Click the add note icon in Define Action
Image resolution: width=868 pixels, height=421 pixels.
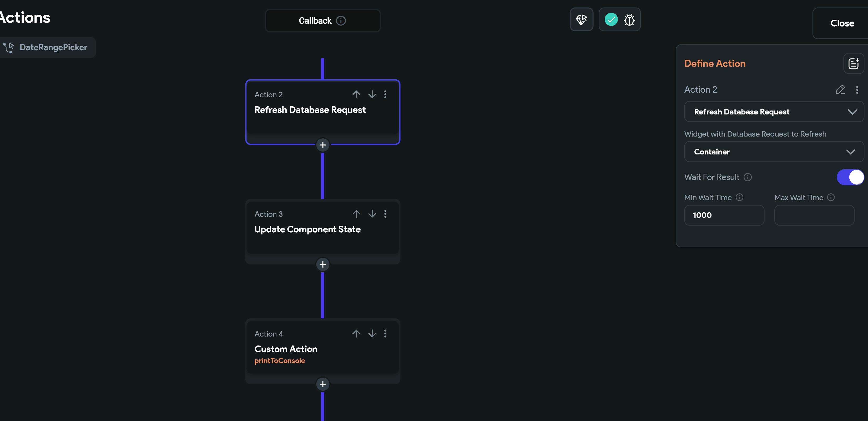pyautogui.click(x=853, y=63)
